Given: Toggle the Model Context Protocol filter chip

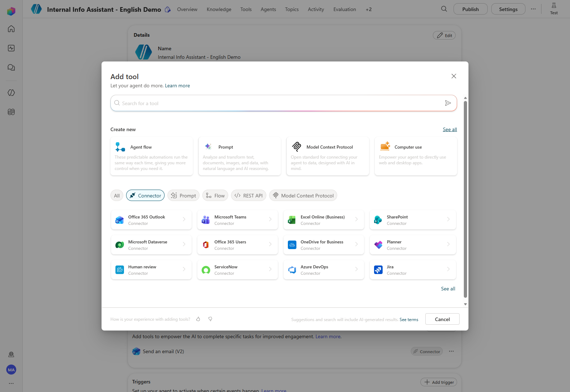Looking at the screenshot, I should click(303, 195).
